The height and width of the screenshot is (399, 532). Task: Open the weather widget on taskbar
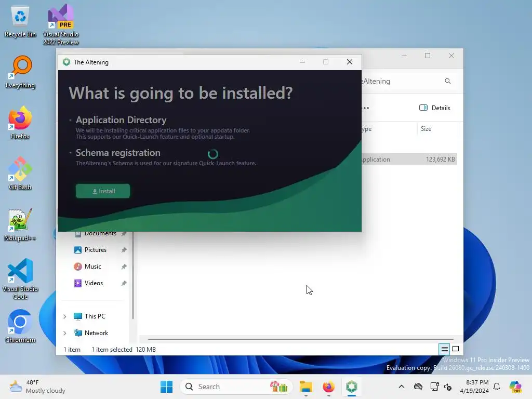pos(37,387)
